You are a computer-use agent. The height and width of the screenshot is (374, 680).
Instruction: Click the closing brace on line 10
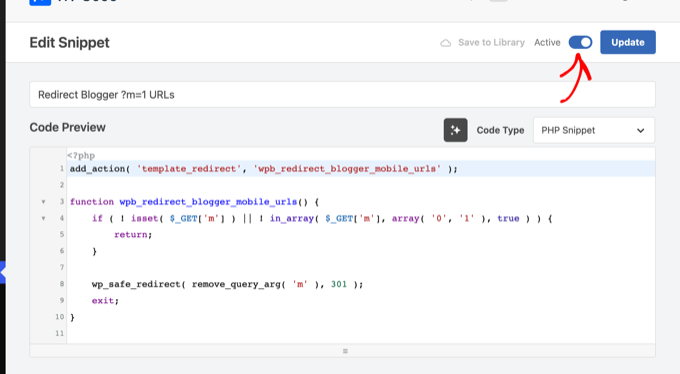tap(72, 317)
